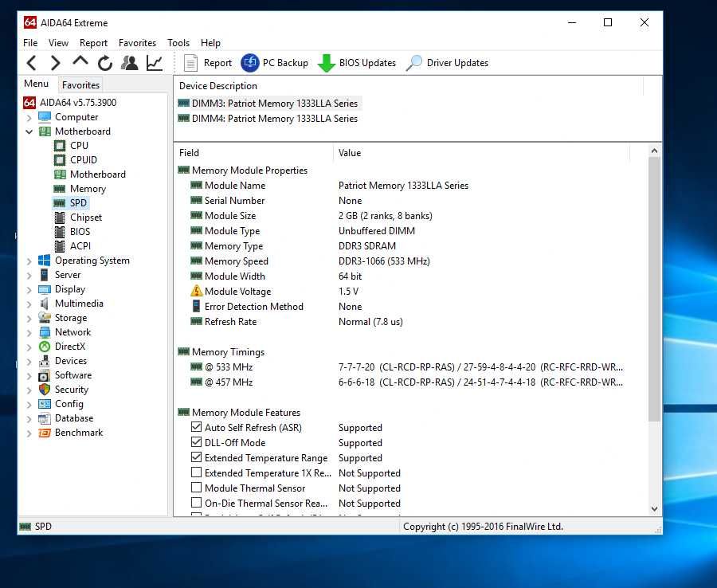Click the up-level arrow toolbar icon
This screenshot has height=588, width=717.
(x=80, y=61)
